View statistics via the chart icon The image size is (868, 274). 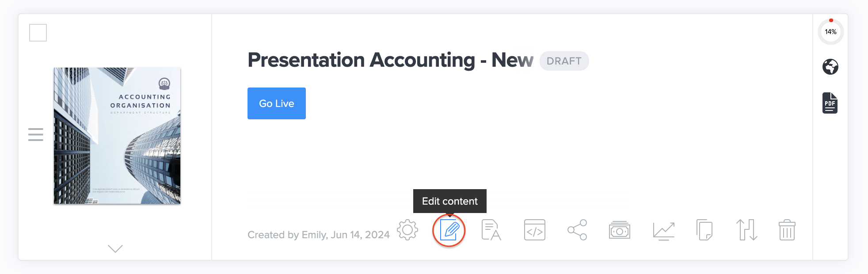click(663, 230)
